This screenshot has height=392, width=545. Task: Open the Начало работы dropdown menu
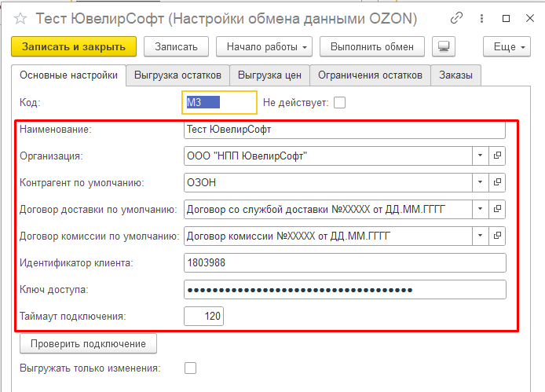[x=264, y=46]
